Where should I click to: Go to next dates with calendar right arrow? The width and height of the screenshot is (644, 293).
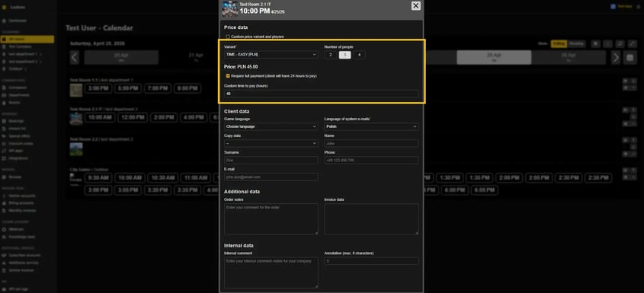[x=616, y=57]
